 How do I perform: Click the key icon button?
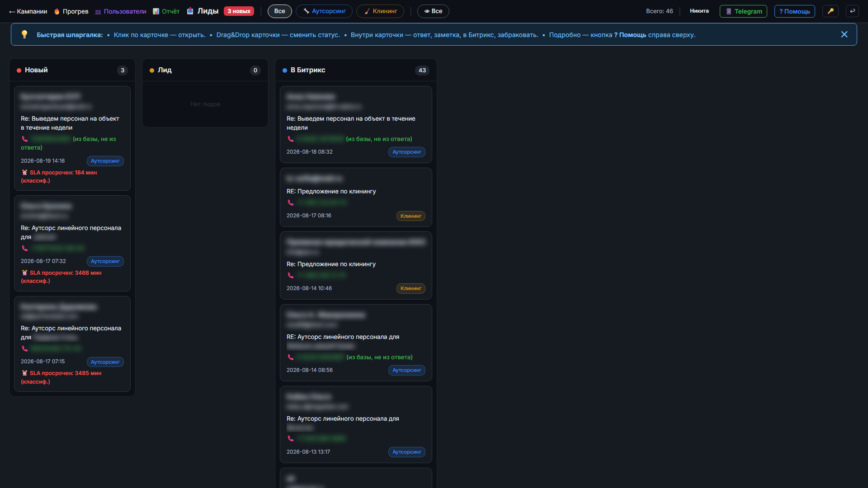(830, 11)
